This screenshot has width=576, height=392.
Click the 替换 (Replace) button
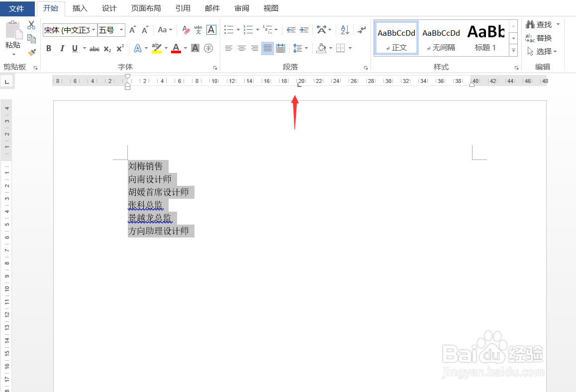pos(539,38)
